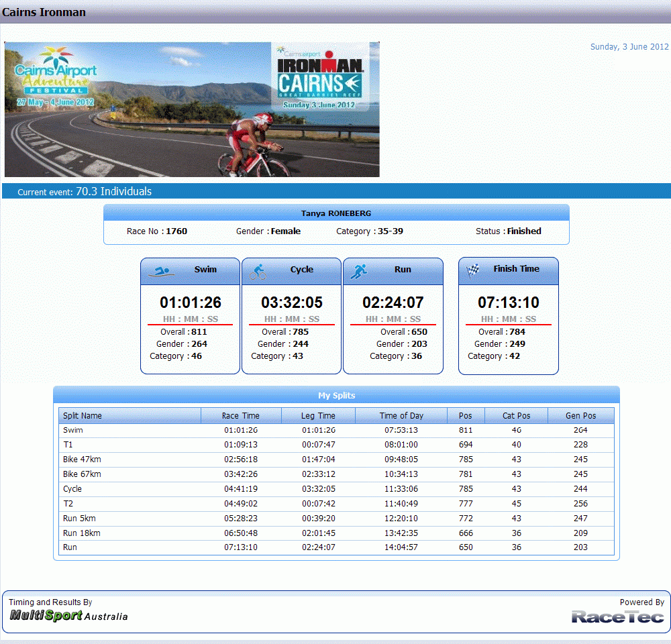This screenshot has height=644, width=671.
Task: Click the Pos column header
Action: (x=466, y=415)
